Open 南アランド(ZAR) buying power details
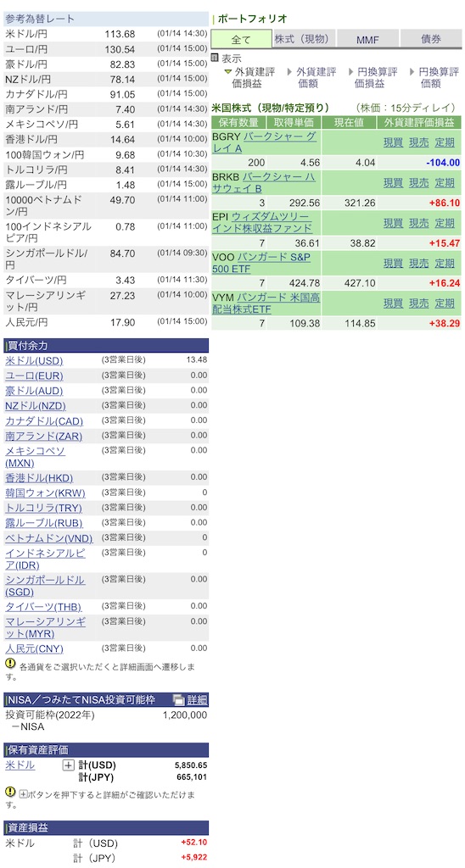 coord(43,437)
